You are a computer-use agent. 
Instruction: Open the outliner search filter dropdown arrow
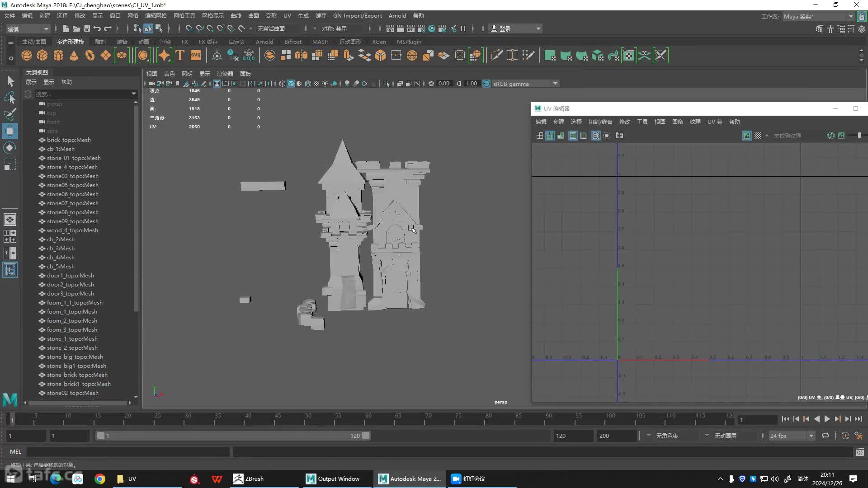tap(134, 94)
